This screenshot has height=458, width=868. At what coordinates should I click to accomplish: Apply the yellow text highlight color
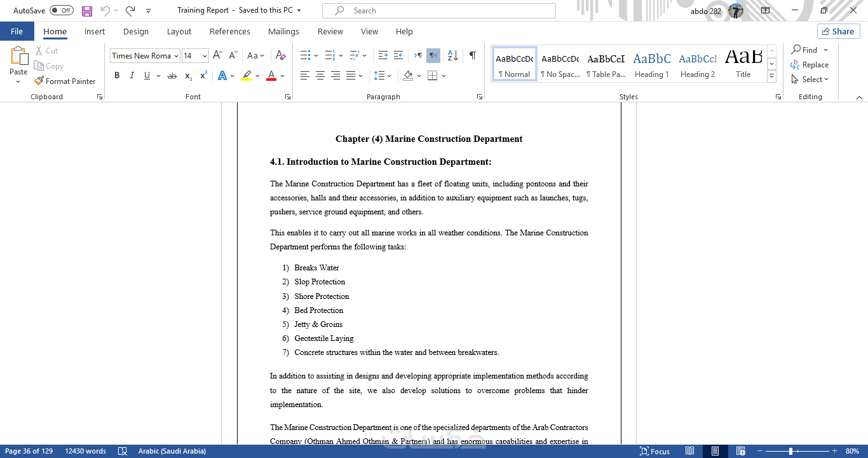pos(247,76)
